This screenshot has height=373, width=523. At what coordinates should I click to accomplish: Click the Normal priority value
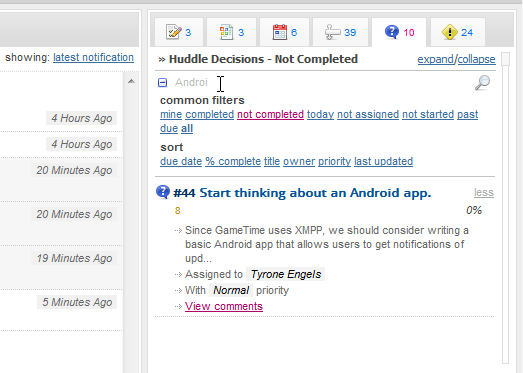pyautogui.click(x=231, y=290)
